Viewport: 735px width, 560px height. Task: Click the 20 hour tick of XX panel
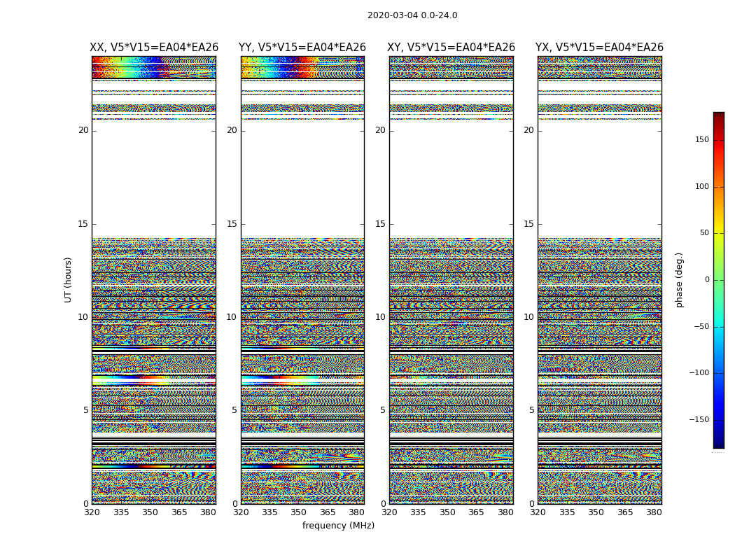tap(83, 130)
